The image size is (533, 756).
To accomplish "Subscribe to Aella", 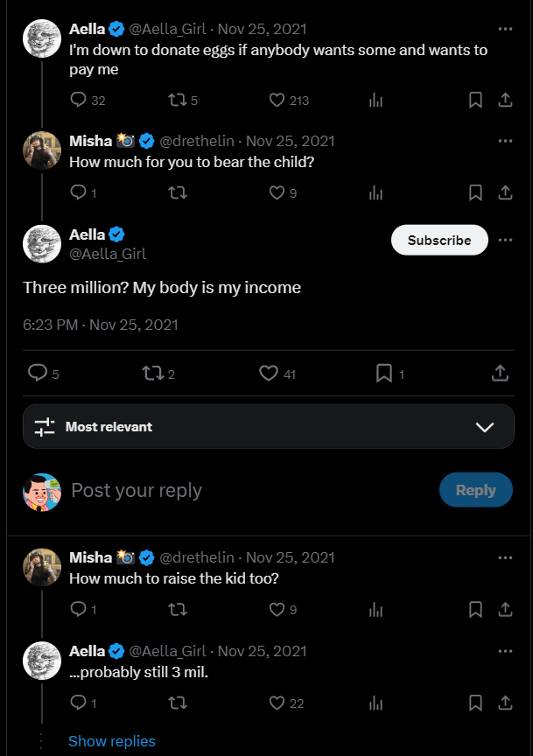I will pyautogui.click(x=439, y=240).
